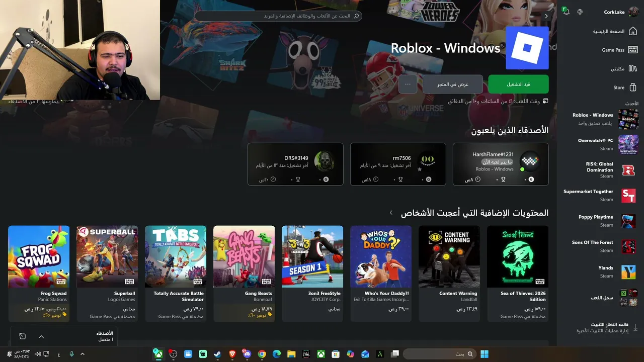Open the Content Warning game card
Viewport: 644px width, 362px height.
[449, 273]
